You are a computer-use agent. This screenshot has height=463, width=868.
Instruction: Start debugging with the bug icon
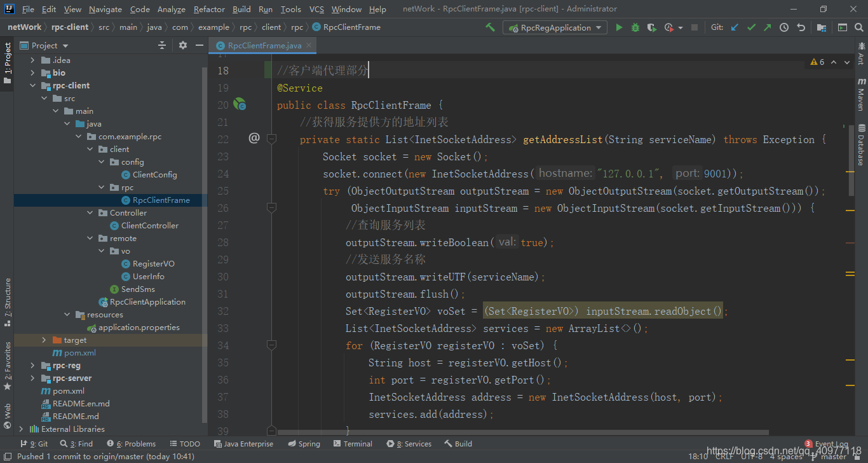coord(635,27)
